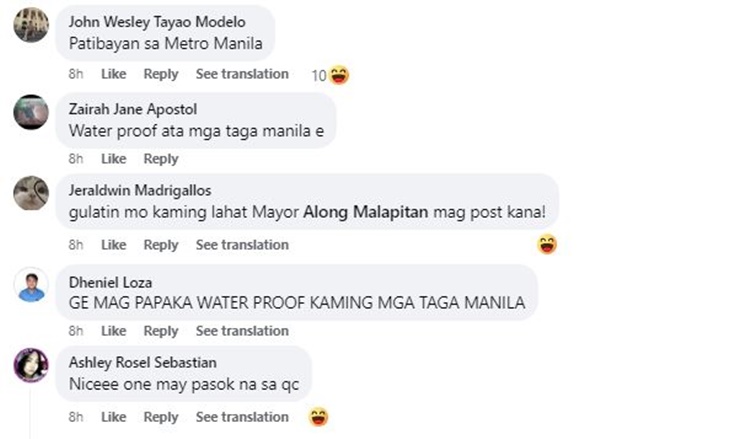
Task: Like Zairah Jane Apostol's comment
Action: [113, 159]
